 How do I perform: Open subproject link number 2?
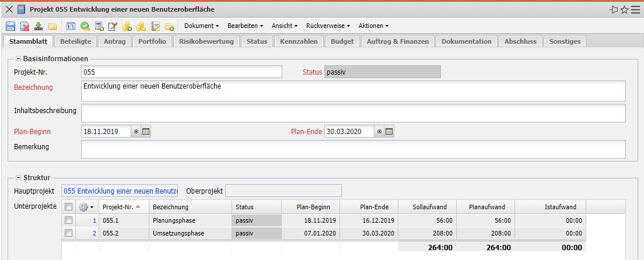point(94,233)
